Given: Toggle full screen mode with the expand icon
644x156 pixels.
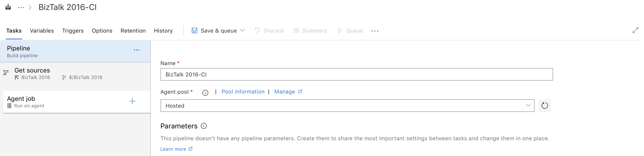Looking at the screenshot, I should 635,30.
